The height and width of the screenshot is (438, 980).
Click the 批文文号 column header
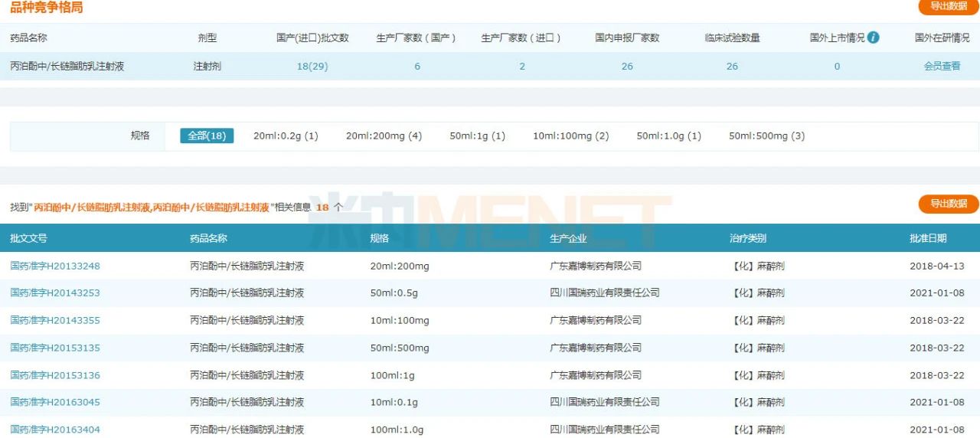(28, 238)
